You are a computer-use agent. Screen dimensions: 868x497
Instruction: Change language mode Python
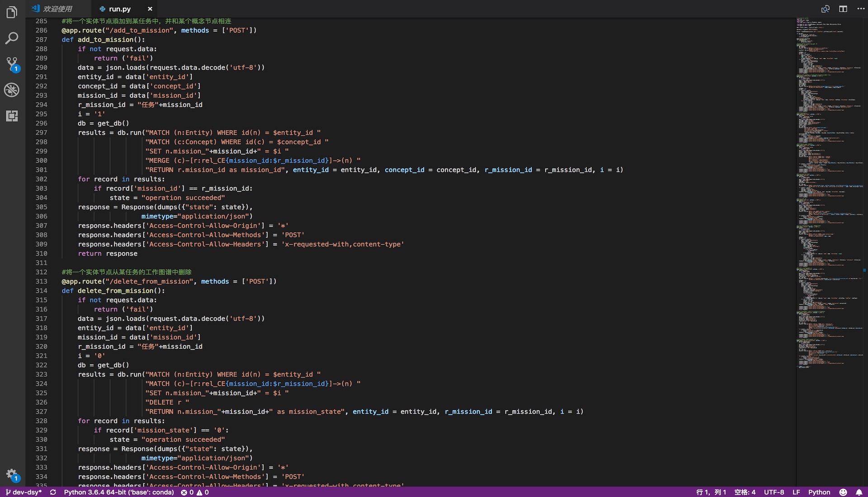[x=819, y=492]
